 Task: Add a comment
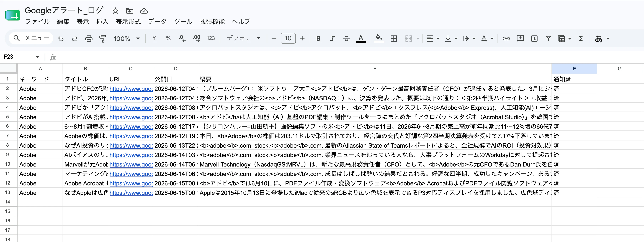click(520, 38)
